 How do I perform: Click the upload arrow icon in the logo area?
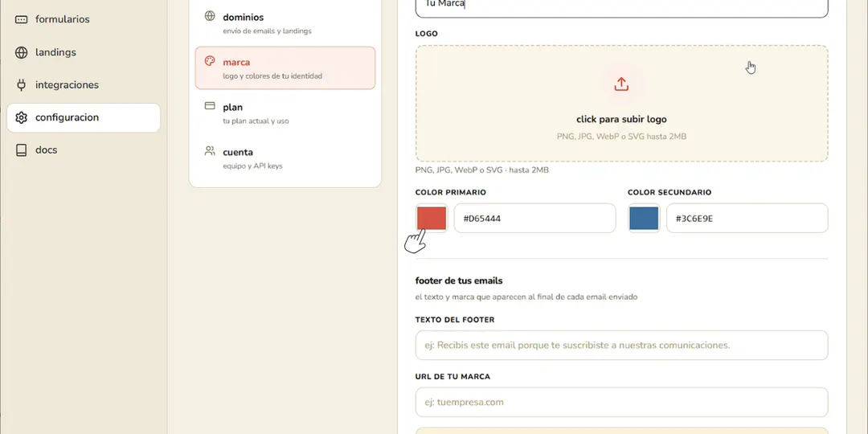tap(621, 84)
